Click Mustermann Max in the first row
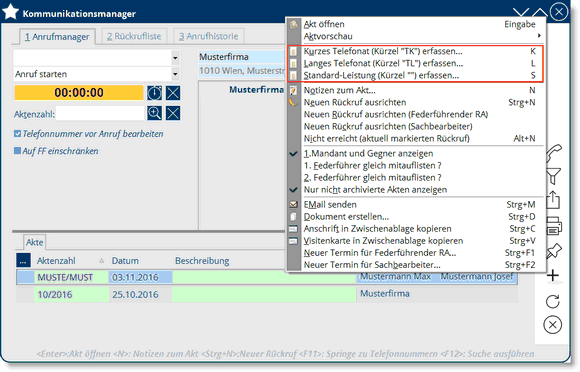Image resolution: width=580 pixels, height=372 pixels. click(x=395, y=277)
